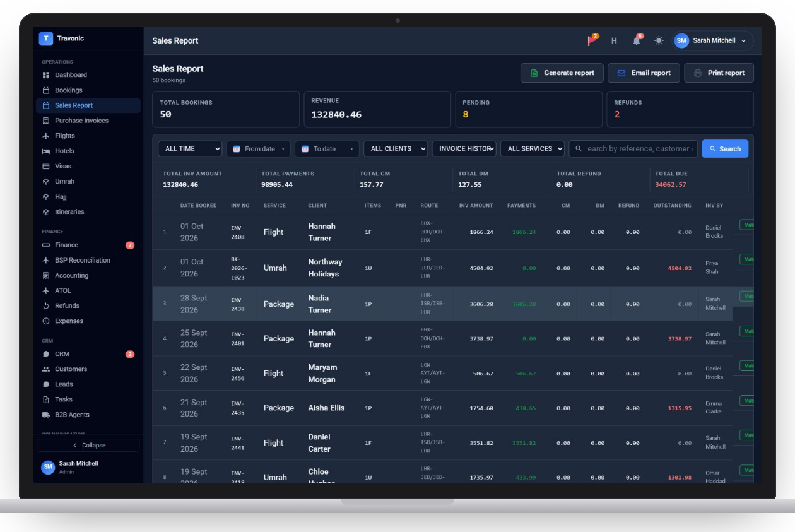Click the ATOL plane icon

(x=46, y=290)
